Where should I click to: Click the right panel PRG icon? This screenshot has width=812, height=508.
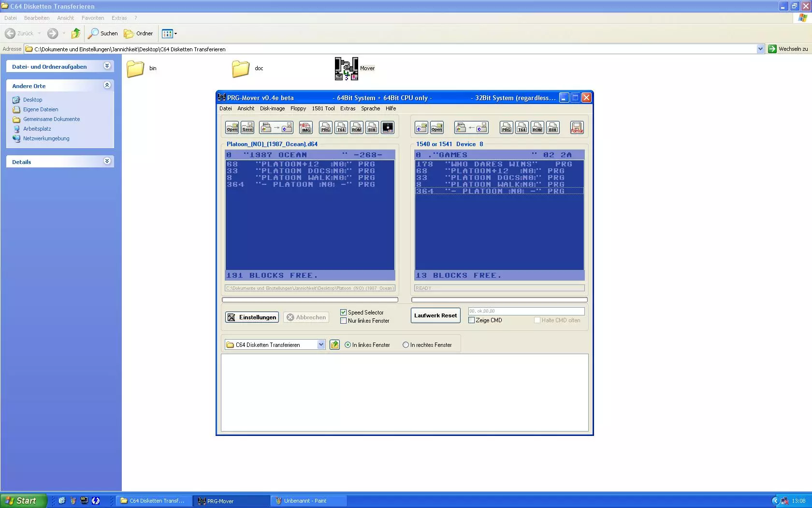[507, 127]
